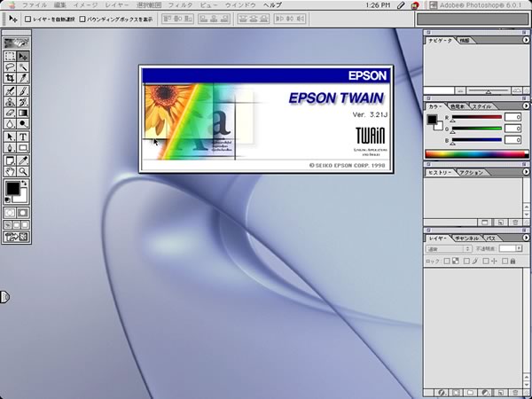Click the color ramp spectrum bar
The width and height of the screenshot is (532, 399).
click(x=477, y=154)
